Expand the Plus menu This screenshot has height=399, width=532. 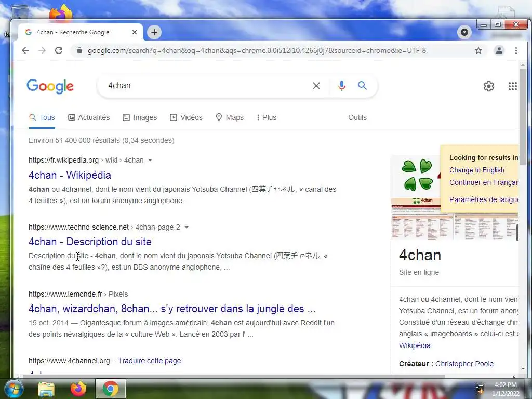(x=267, y=117)
